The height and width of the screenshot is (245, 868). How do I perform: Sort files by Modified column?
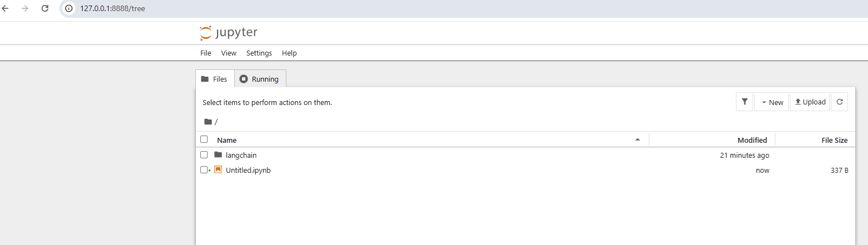752,140
